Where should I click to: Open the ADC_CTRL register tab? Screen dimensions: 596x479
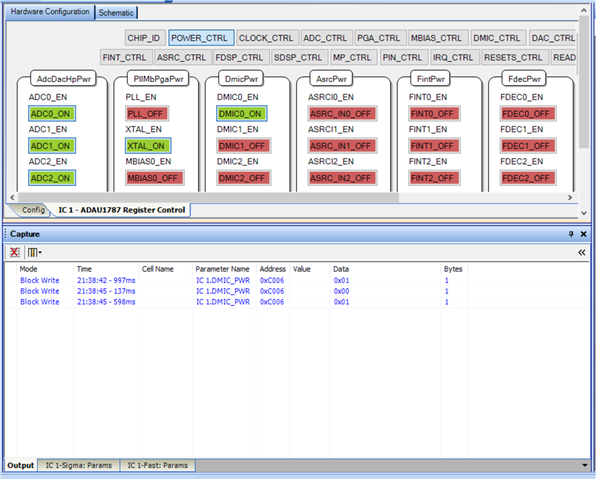[x=327, y=38]
